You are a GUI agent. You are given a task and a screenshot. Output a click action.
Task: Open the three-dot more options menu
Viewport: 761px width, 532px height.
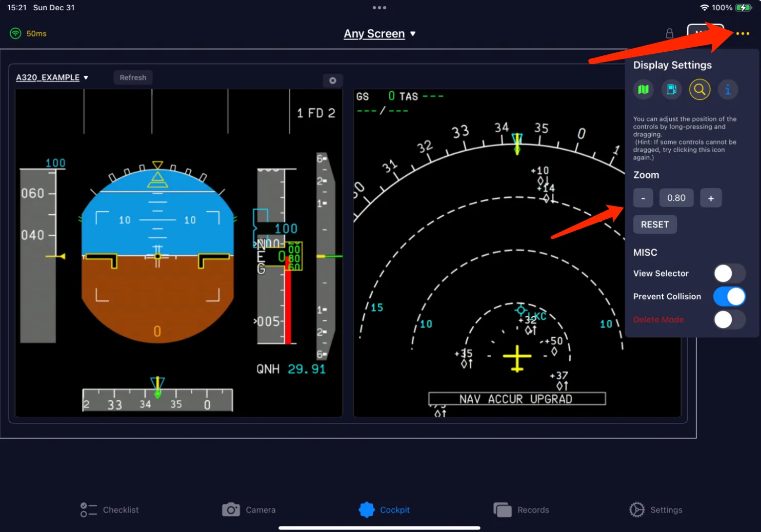[743, 34]
